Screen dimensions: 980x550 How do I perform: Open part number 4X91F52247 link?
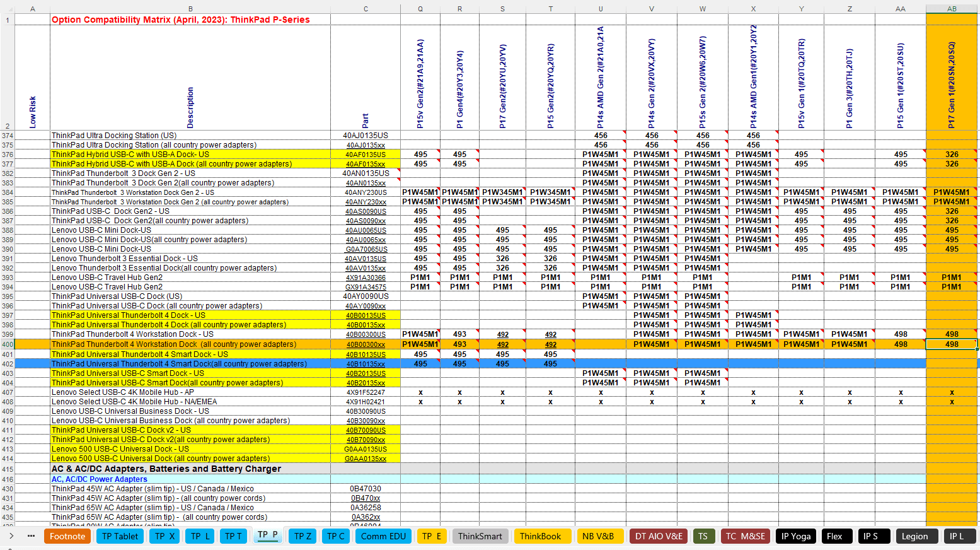pos(366,392)
